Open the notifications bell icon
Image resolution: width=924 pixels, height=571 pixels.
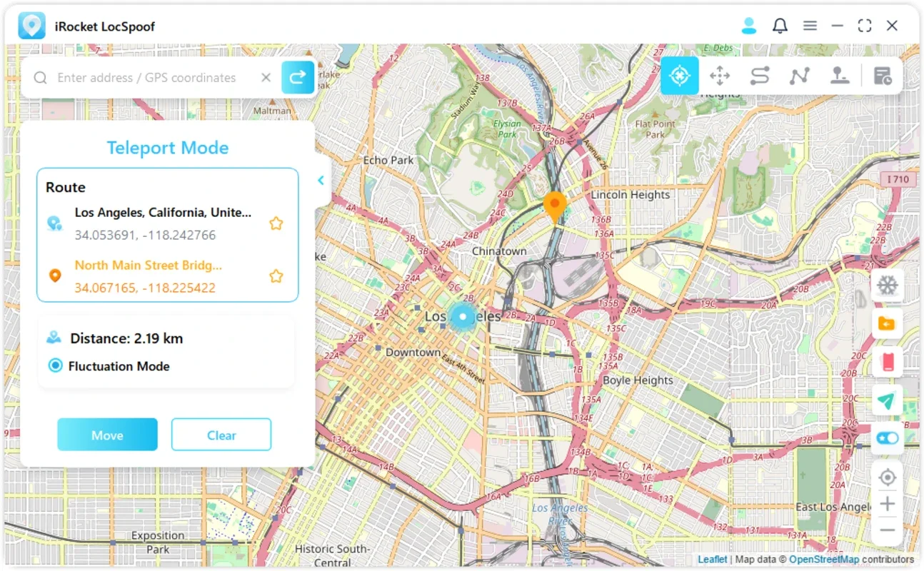(780, 26)
